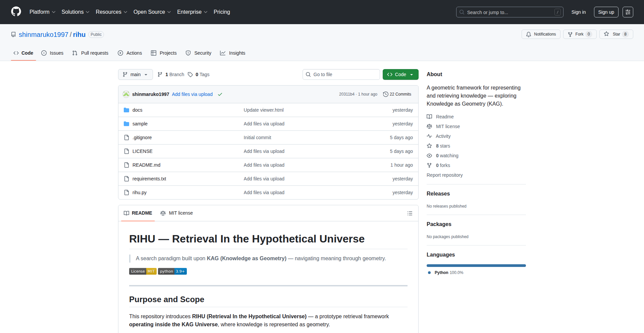Open the green Code dropdown button
This screenshot has height=333, width=644.
[400, 74]
